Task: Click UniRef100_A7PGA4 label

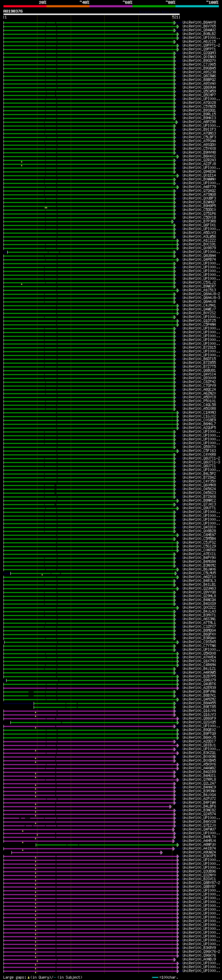Action: click(199, 141)
